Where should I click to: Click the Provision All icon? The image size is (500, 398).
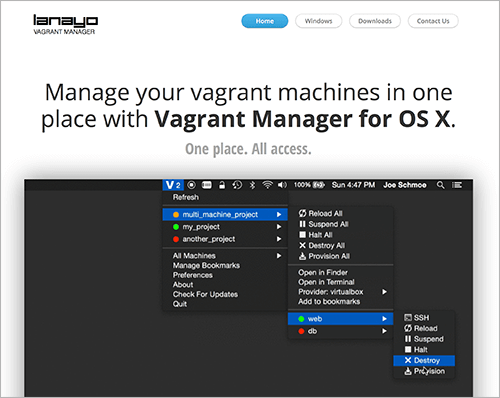tap(302, 256)
